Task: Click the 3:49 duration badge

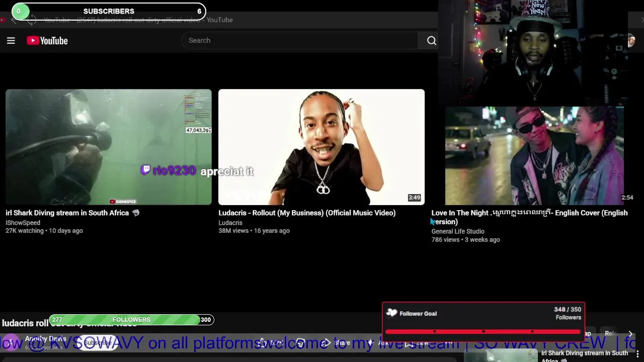Action: pyautogui.click(x=414, y=198)
